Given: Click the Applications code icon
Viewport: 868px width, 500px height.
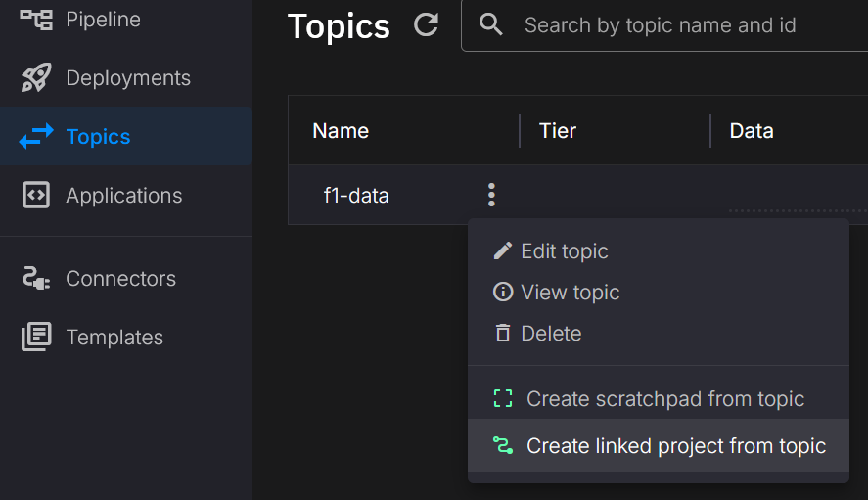Looking at the screenshot, I should 36,196.
